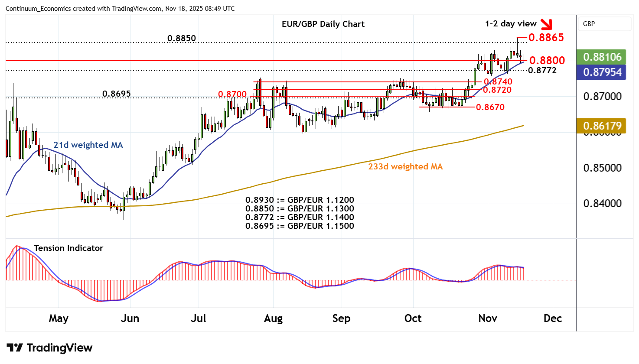Click the 0.8740 resistance line label
The height and width of the screenshot is (364, 639).
click(498, 81)
